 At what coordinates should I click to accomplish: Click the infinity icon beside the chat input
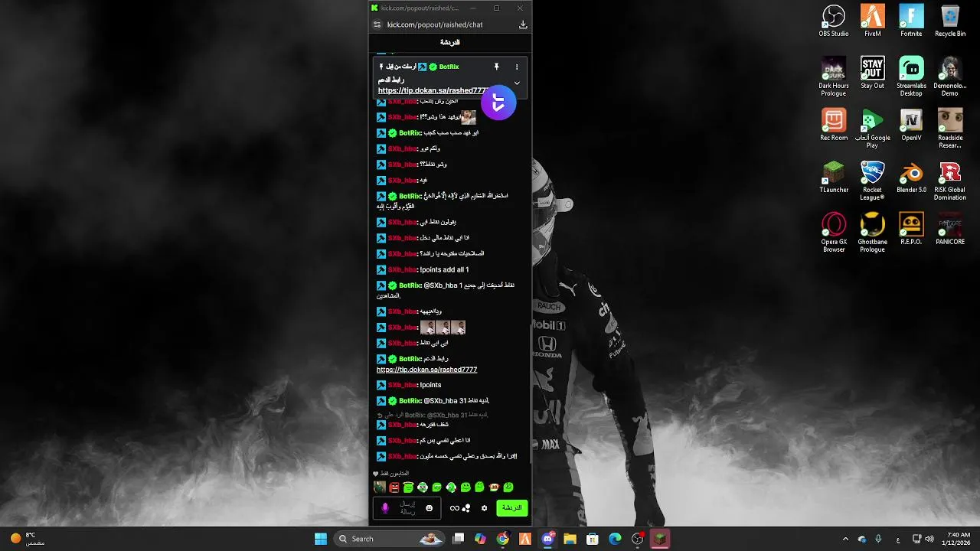tap(455, 507)
